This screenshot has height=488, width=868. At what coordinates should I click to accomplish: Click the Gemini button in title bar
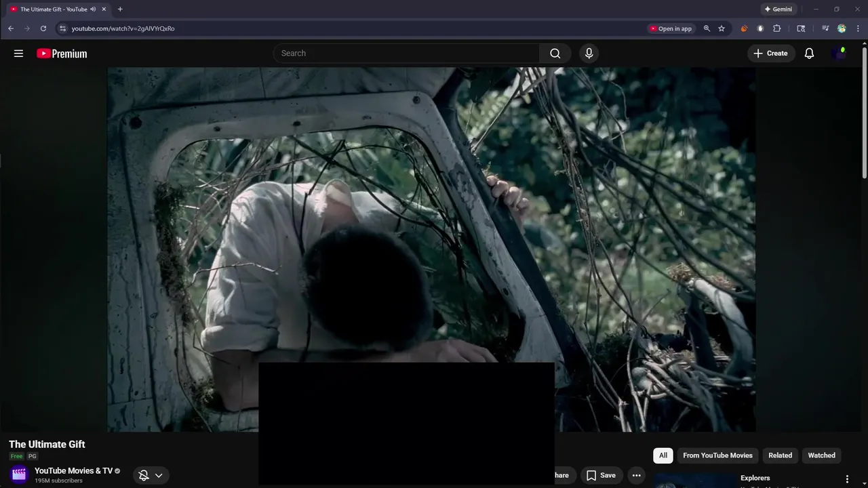pyautogui.click(x=778, y=9)
